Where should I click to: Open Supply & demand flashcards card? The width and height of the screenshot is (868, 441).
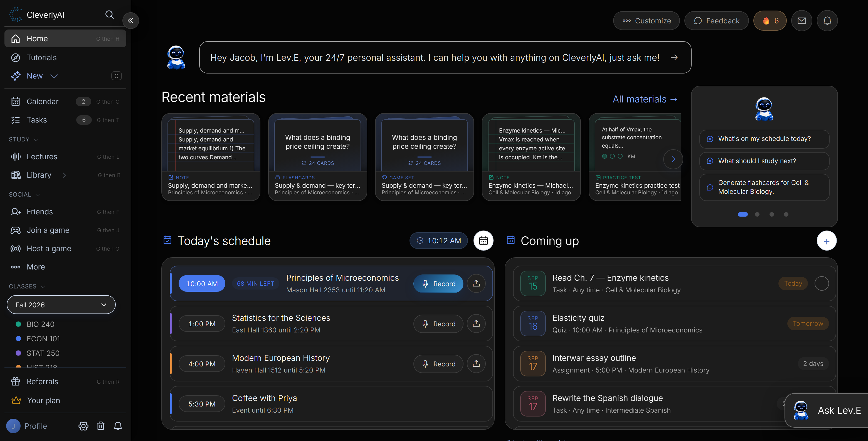[317, 157]
